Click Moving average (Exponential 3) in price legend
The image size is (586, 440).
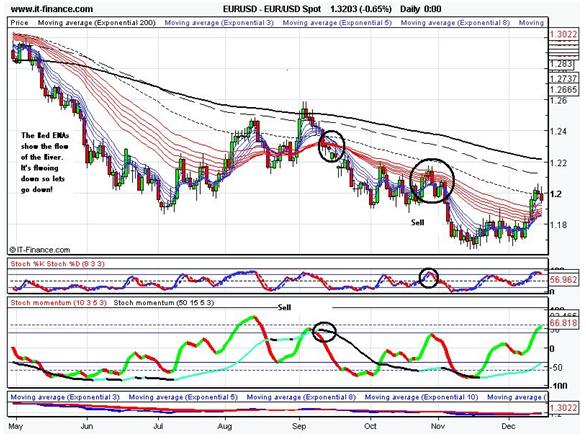219,23
